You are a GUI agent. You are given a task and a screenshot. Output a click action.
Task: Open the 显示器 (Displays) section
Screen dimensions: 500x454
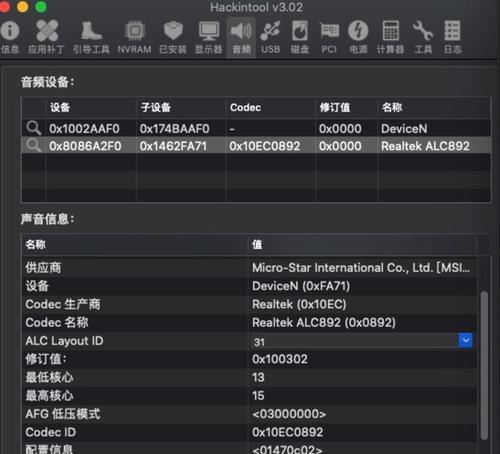pyautogui.click(x=209, y=37)
